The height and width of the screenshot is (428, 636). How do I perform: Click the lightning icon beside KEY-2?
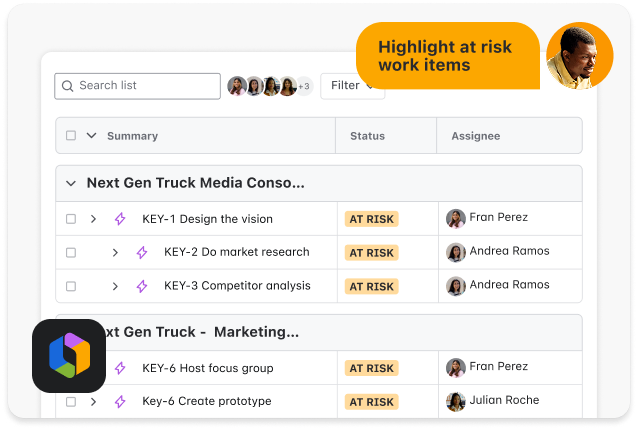(142, 253)
